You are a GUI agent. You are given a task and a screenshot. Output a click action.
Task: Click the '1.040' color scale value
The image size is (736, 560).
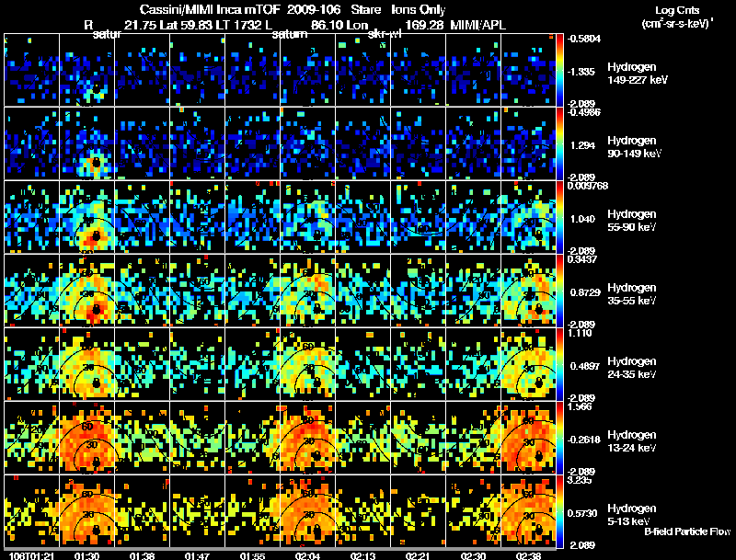[x=582, y=219]
